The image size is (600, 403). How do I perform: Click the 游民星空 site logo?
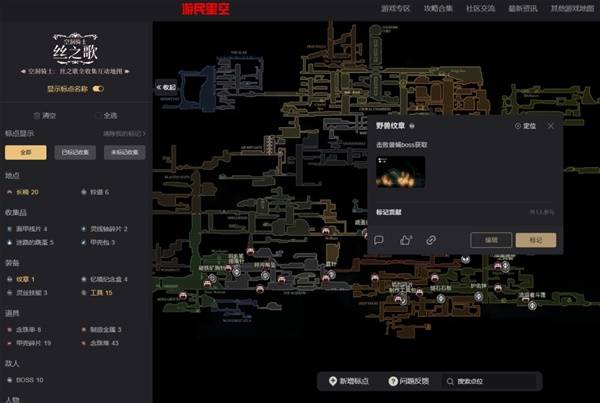pos(207,9)
